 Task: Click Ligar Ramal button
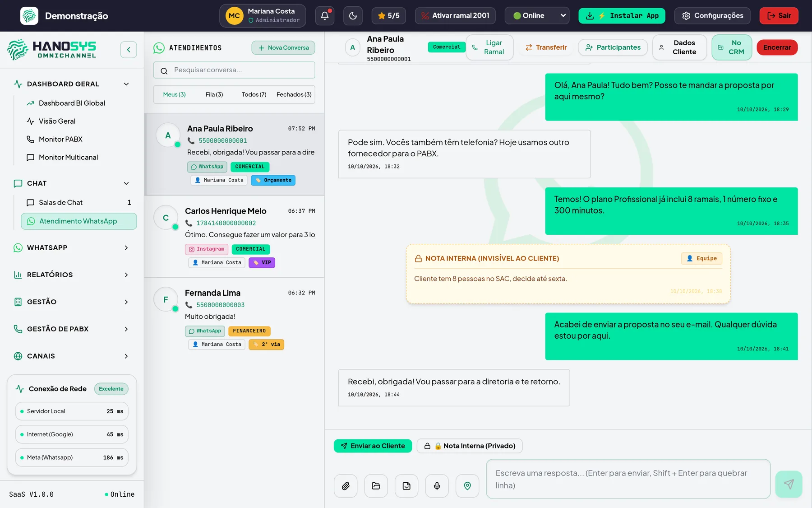[489, 47]
